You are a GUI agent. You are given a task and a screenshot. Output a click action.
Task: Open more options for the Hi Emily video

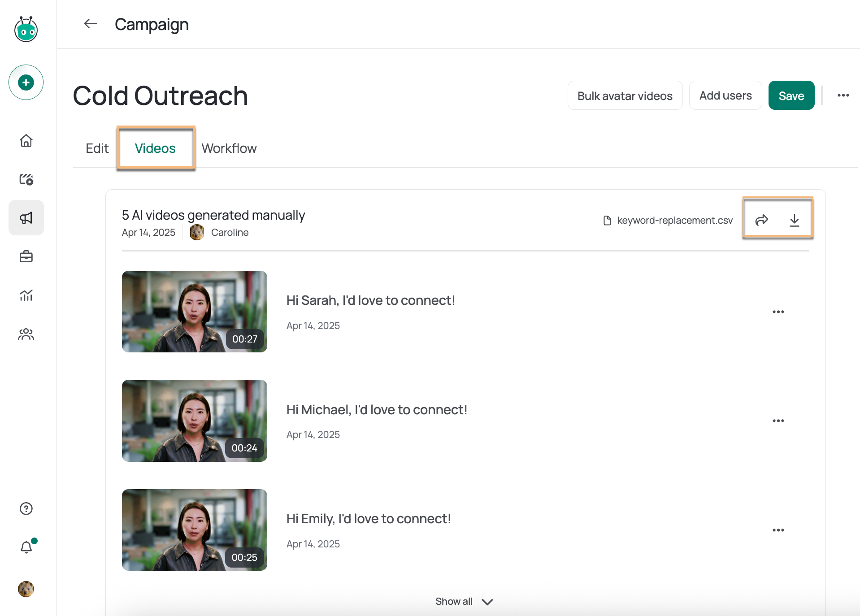tap(778, 530)
